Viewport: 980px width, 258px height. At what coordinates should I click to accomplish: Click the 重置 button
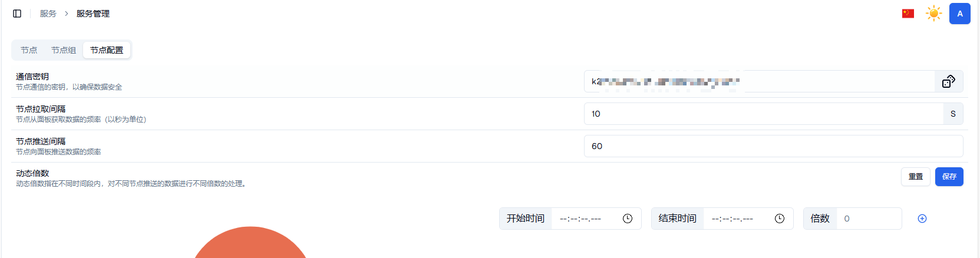pyautogui.click(x=915, y=177)
